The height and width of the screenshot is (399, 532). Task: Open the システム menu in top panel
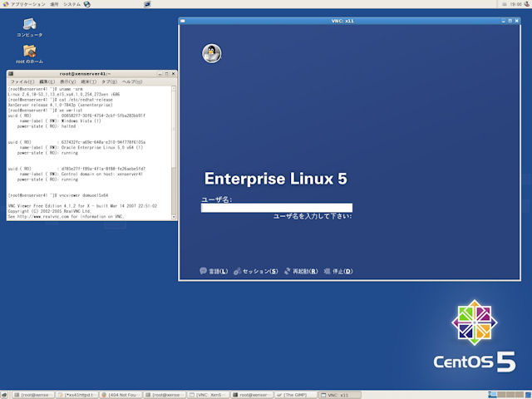[72, 4]
